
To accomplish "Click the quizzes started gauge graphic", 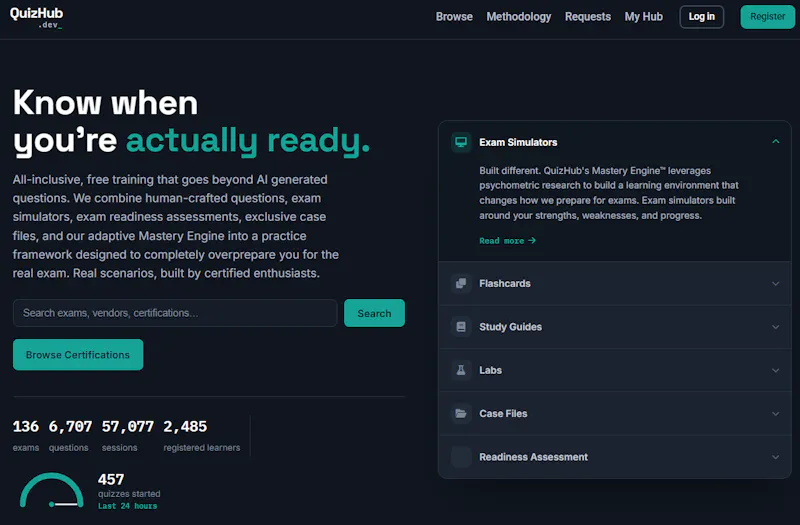I will [52, 490].
